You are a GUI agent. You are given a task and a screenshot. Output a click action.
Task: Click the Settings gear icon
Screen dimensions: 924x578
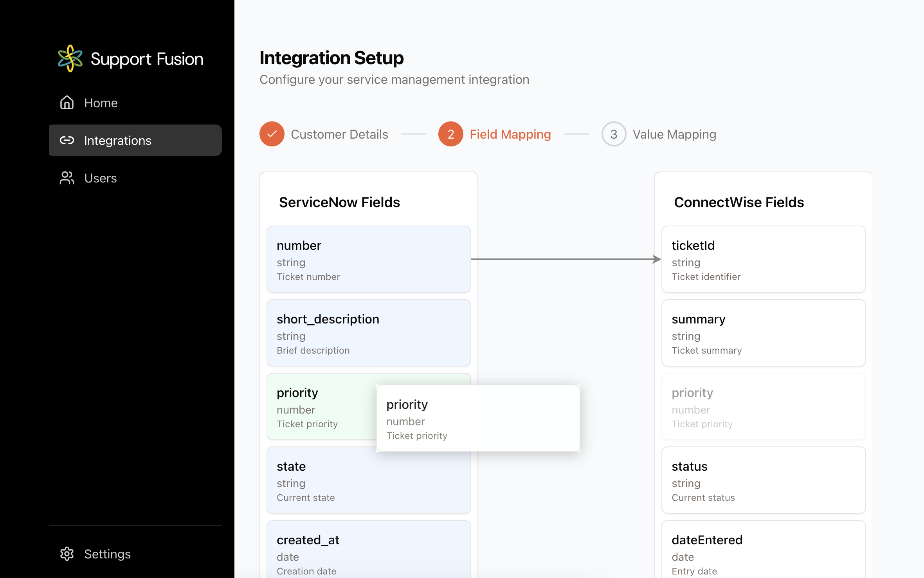pos(67,554)
